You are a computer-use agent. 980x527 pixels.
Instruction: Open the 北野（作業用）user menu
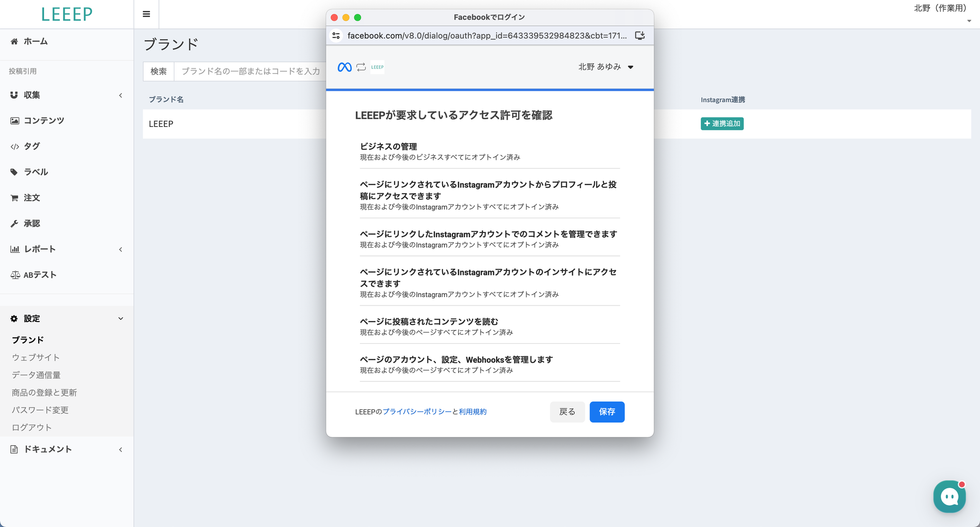click(941, 9)
